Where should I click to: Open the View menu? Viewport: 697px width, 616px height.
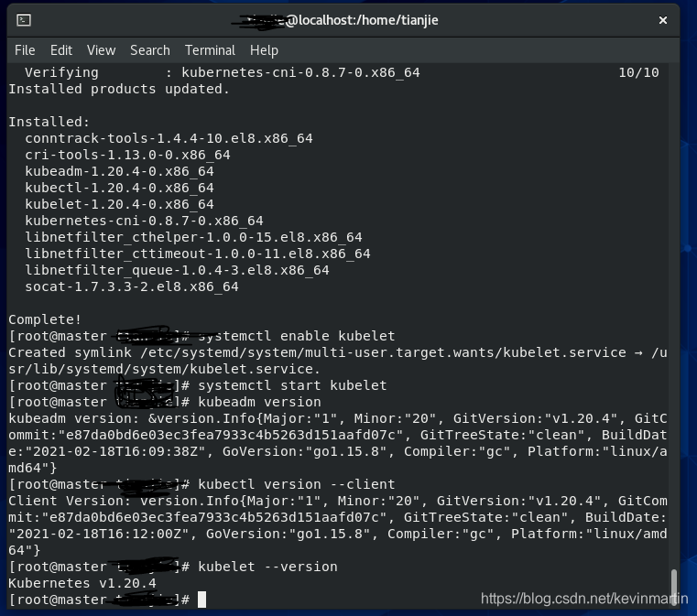click(x=101, y=50)
